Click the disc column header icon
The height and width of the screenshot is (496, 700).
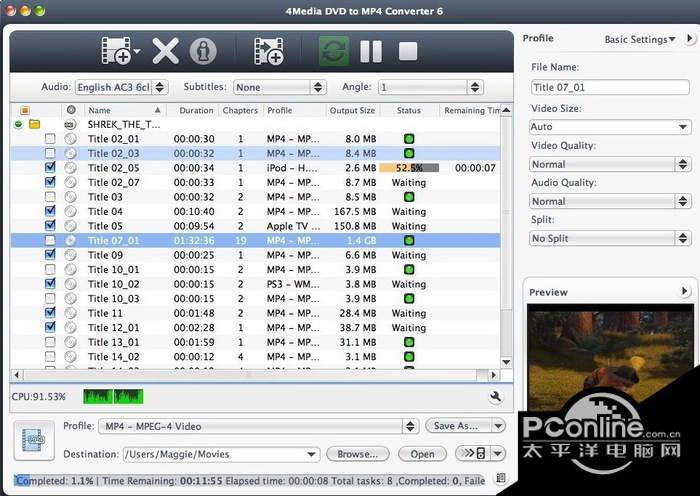click(71, 110)
